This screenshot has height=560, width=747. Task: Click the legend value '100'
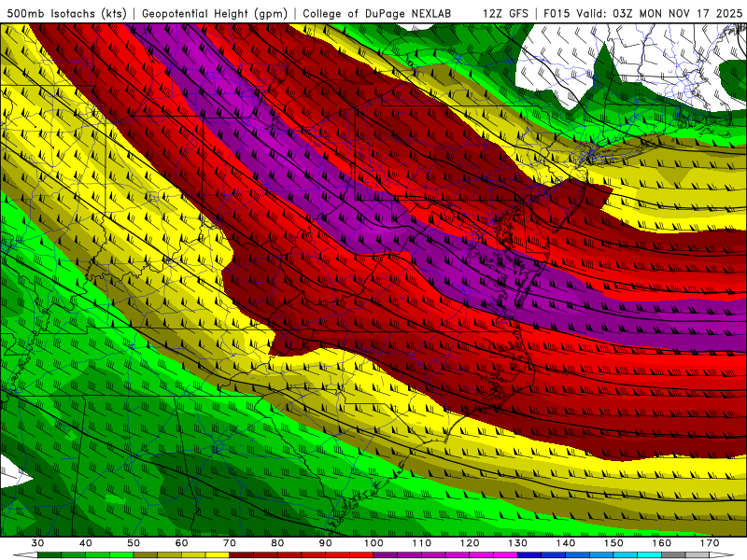pyautogui.click(x=374, y=543)
